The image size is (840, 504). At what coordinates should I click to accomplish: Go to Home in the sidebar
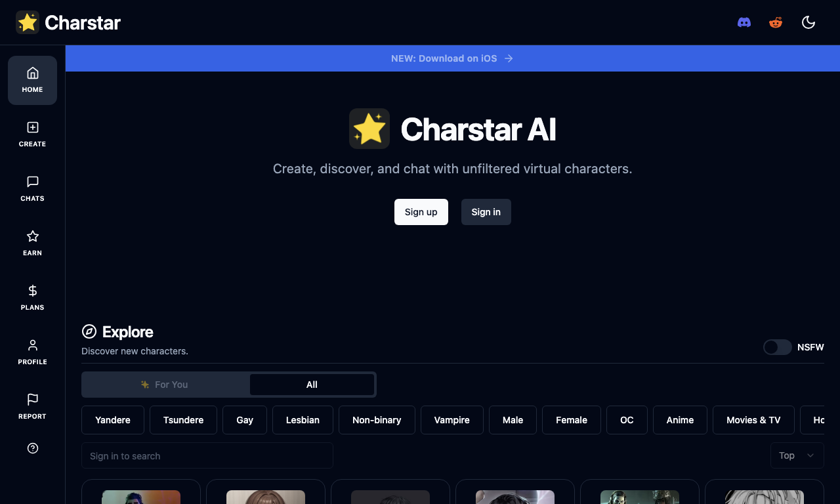coord(32,80)
